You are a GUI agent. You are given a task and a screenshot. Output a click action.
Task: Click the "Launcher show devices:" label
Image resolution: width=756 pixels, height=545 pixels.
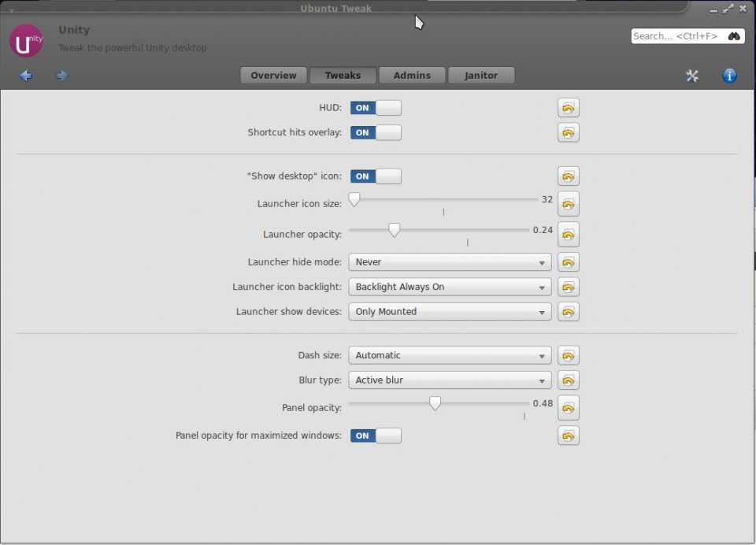pos(289,312)
